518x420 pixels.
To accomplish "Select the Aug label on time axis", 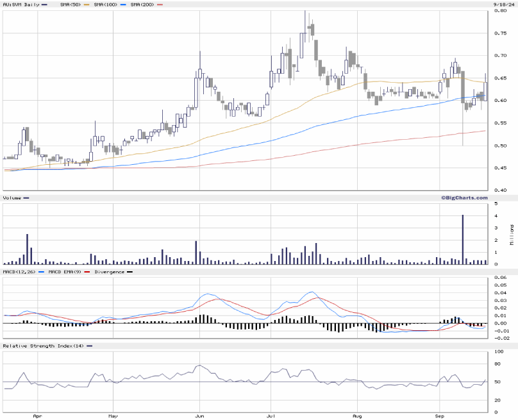I will click(356, 416).
